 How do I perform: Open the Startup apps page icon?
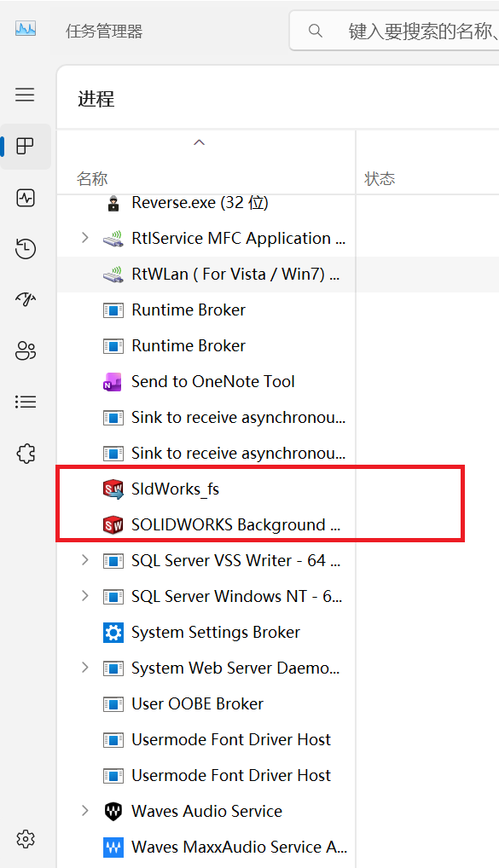(26, 299)
